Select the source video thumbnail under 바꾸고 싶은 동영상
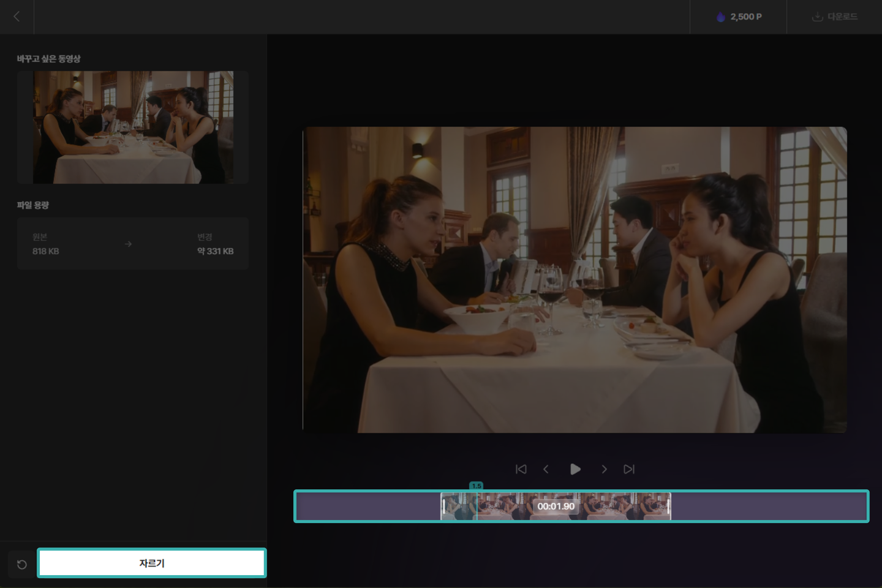The width and height of the screenshot is (882, 588). click(133, 127)
